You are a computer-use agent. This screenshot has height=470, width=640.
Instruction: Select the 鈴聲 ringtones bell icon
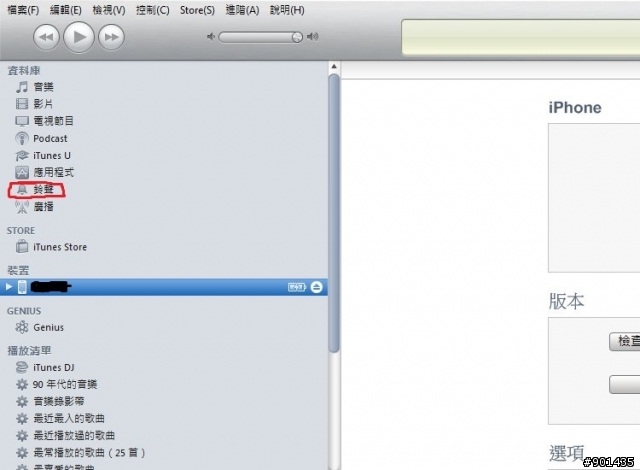[22, 190]
